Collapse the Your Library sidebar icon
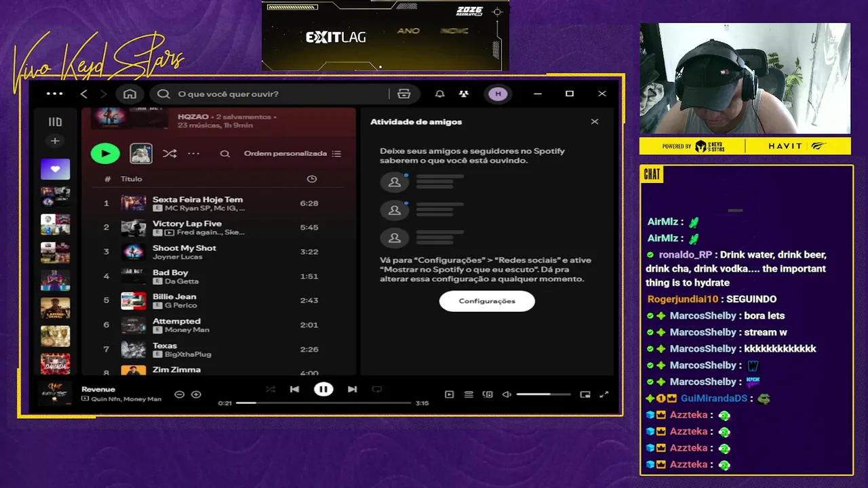This screenshot has width=868, height=488. (x=56, y=122)
